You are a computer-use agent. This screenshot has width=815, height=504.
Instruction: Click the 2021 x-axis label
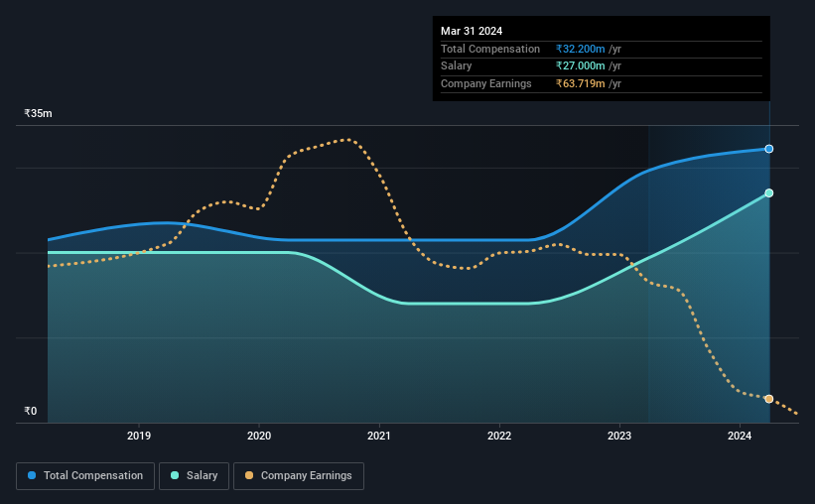pyautogui.click(x=379, y=436)
